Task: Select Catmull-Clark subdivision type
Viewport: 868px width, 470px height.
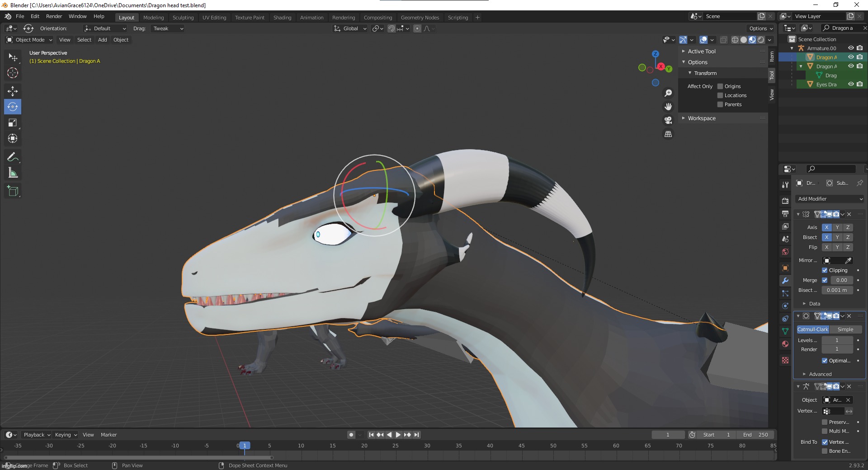Action: tap(813, 329)
